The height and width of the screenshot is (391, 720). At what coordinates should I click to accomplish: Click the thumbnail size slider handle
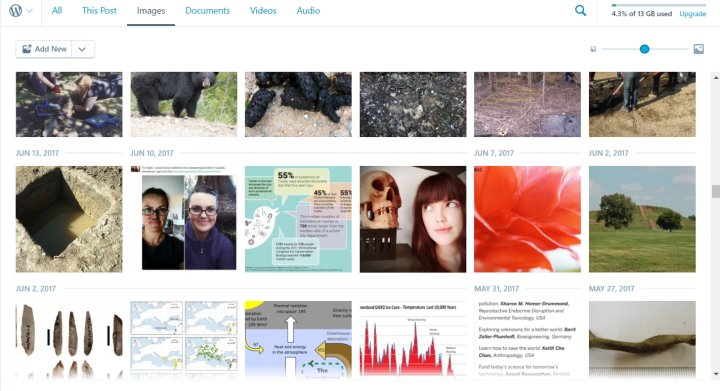click(644, 49)
